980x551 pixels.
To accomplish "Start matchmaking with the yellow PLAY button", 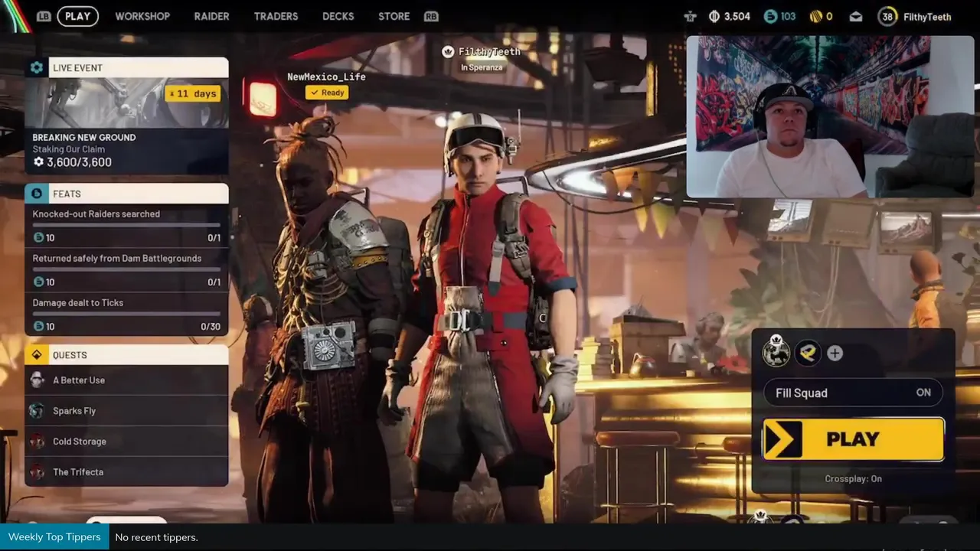I will click(854, 439).
